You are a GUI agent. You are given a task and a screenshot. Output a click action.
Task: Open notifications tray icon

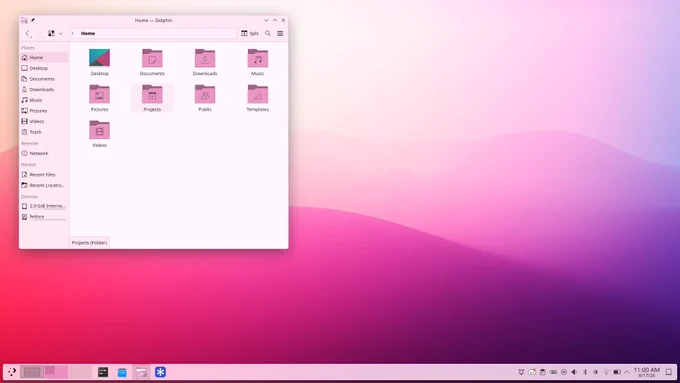(521, 372)
